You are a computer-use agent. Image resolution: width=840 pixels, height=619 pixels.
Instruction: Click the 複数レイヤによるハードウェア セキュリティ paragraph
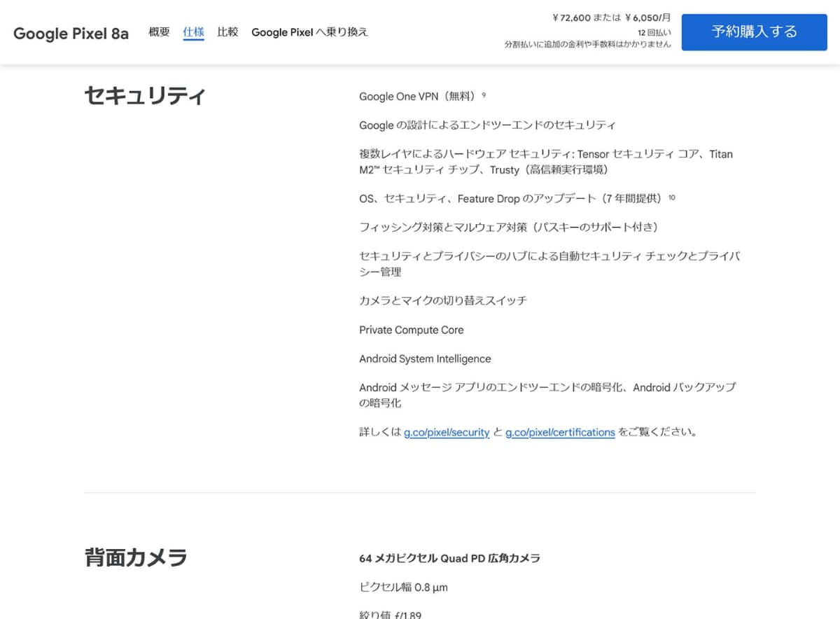(546, 162)
